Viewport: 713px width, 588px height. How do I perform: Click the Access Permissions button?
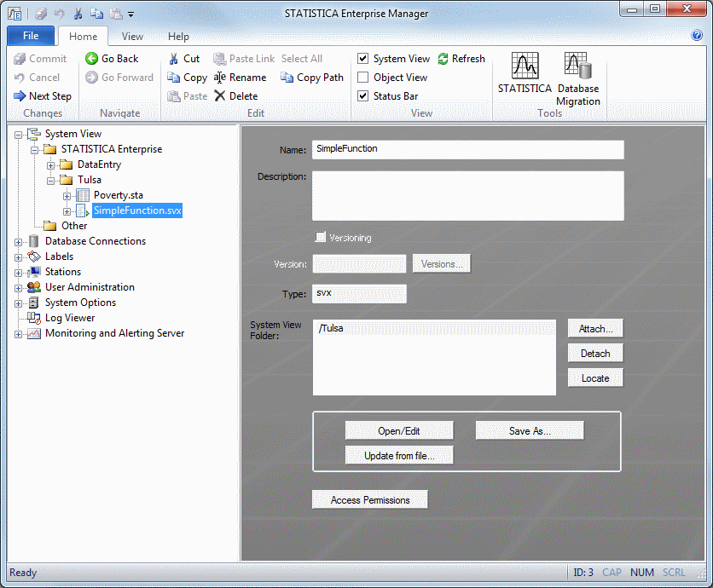coord(370,500)
